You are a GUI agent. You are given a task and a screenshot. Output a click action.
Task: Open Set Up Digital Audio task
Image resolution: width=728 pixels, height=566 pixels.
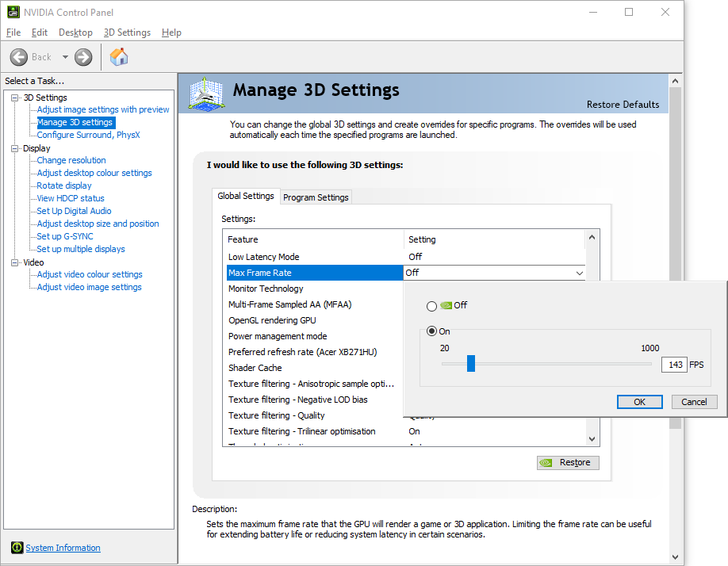(x=74, y=211)
